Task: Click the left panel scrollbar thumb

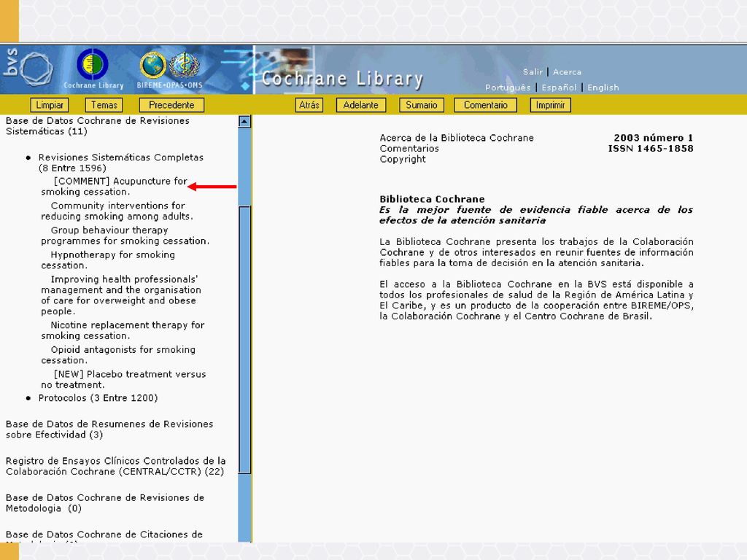Action: pos(244,340)
